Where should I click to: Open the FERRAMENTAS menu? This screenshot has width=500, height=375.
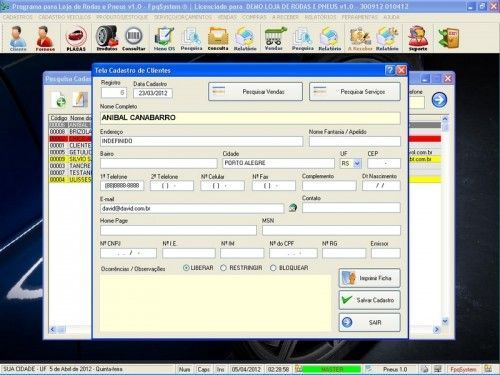click(360, 17)
